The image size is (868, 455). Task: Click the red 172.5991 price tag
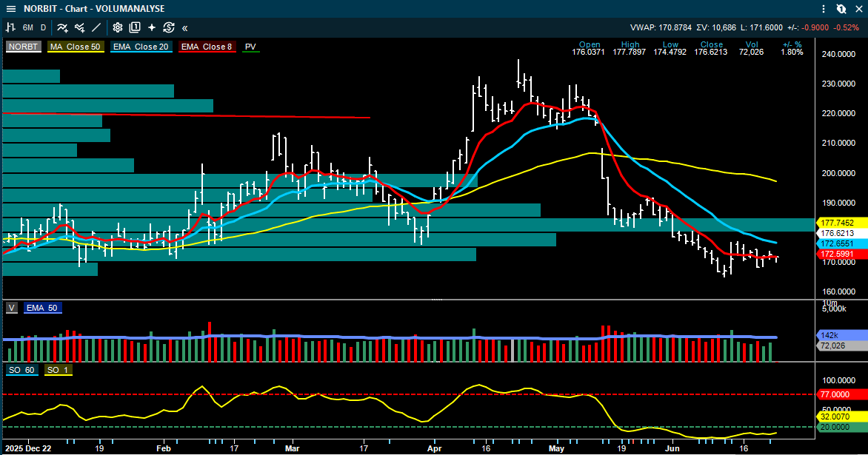point(841,255)
